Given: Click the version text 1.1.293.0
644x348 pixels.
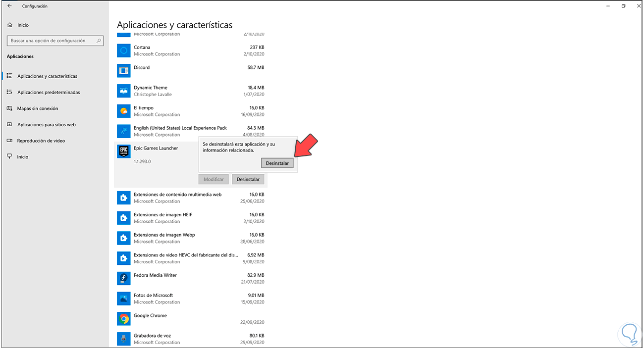Looking at the screenshot, I should point(142,162).
